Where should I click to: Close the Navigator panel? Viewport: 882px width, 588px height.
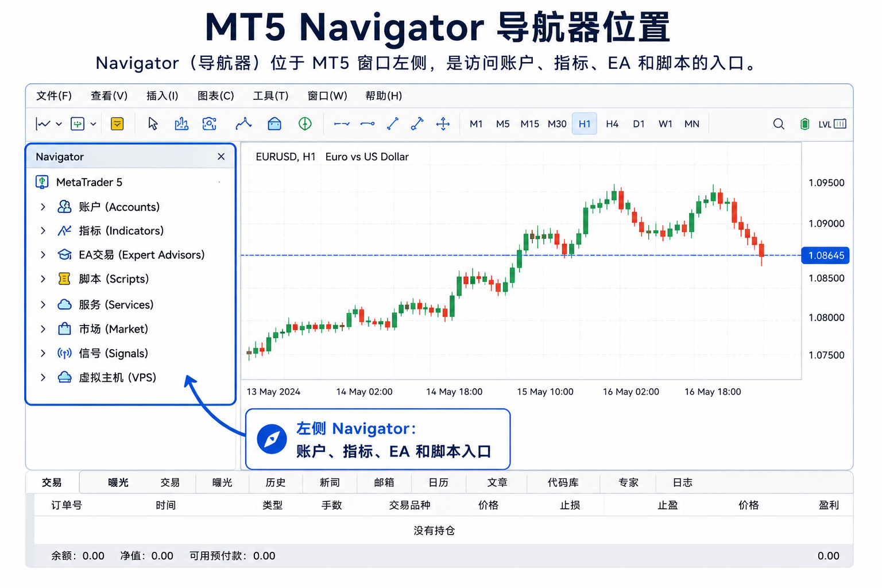[x=221, y=157]
